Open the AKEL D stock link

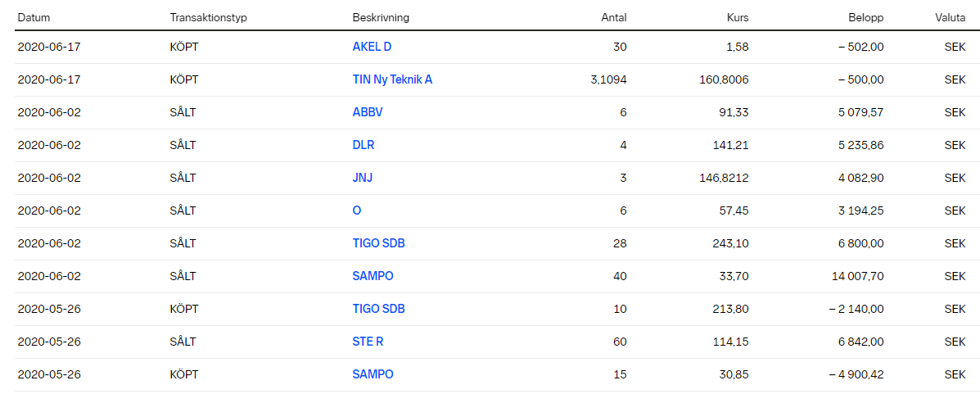[372, 47]
